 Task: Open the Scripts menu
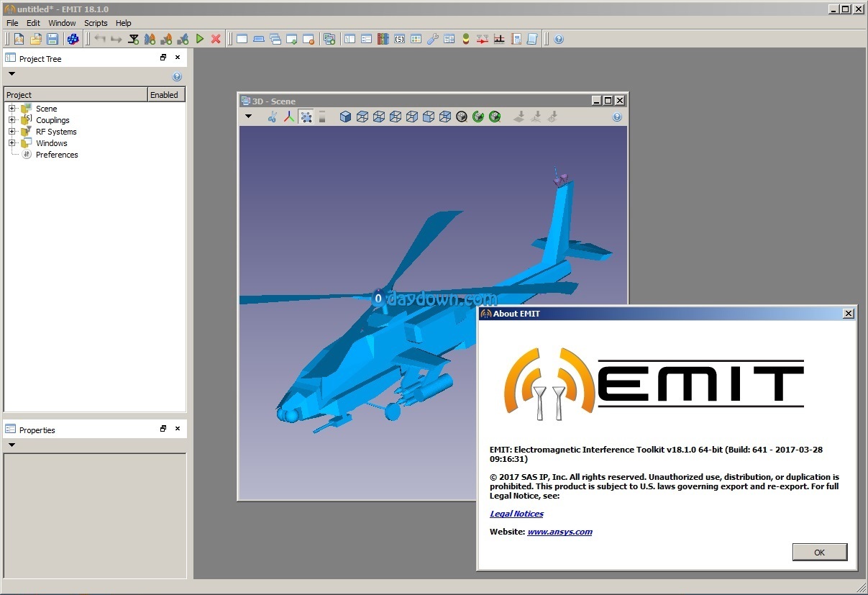click(96, 23)
